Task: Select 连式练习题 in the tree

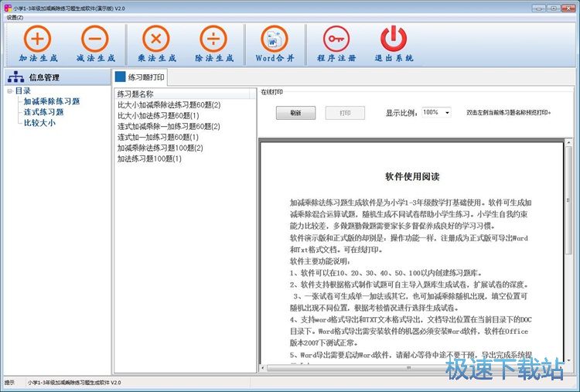Action: pyautogui.click(x=43, y=112)
